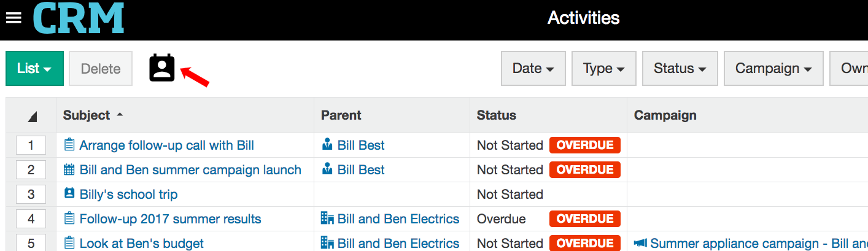Open the Type filter dropdown
868x251 pixels.
pos(604,68)
